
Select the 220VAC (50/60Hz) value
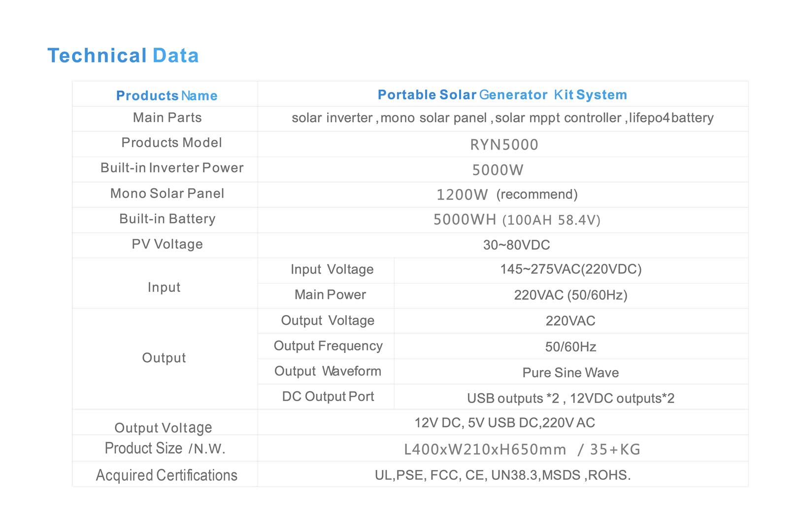(570, 295)
